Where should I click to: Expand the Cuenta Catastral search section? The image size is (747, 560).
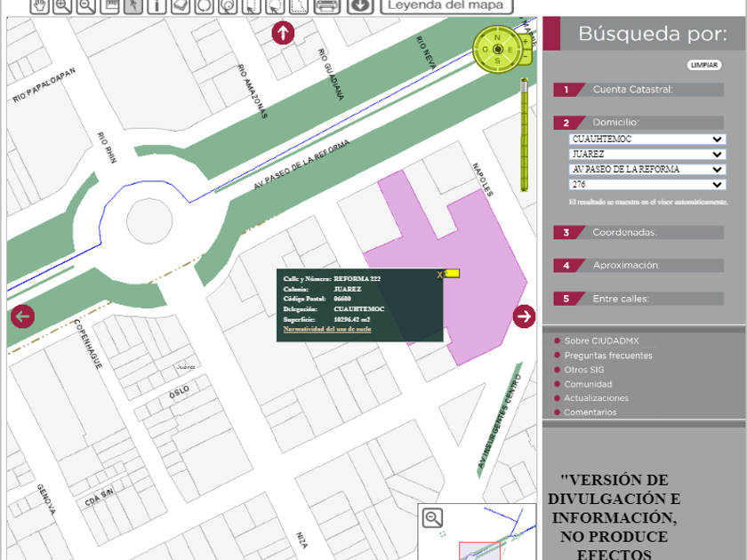[639, 90]
